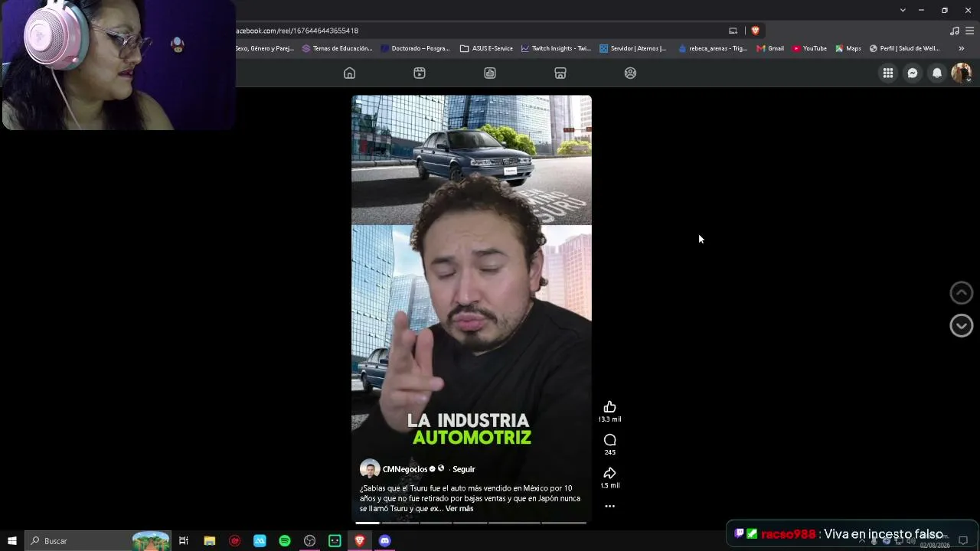Open the red circular app in taskbar

[234, 540]
